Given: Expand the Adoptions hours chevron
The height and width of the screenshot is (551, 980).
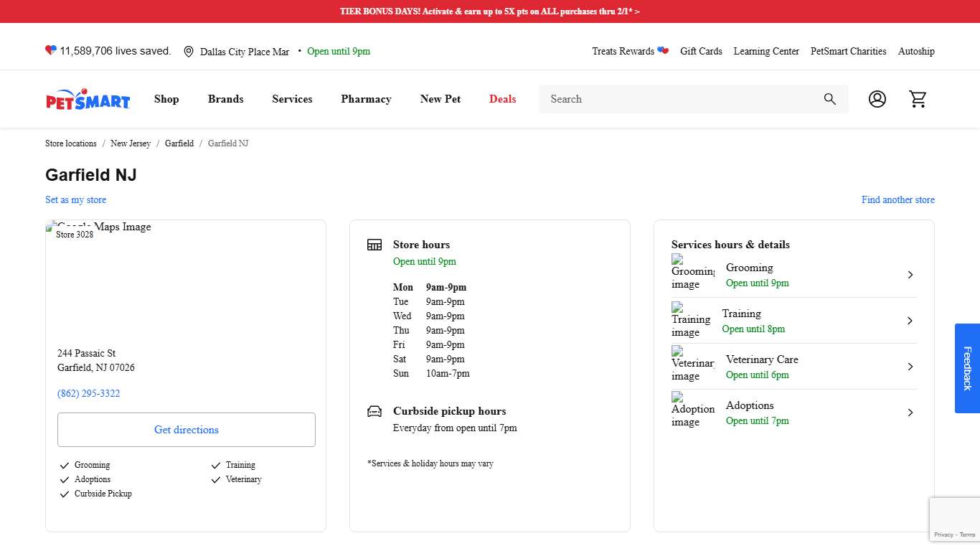Looking at the screenshot, I should (x=910, y=413).
